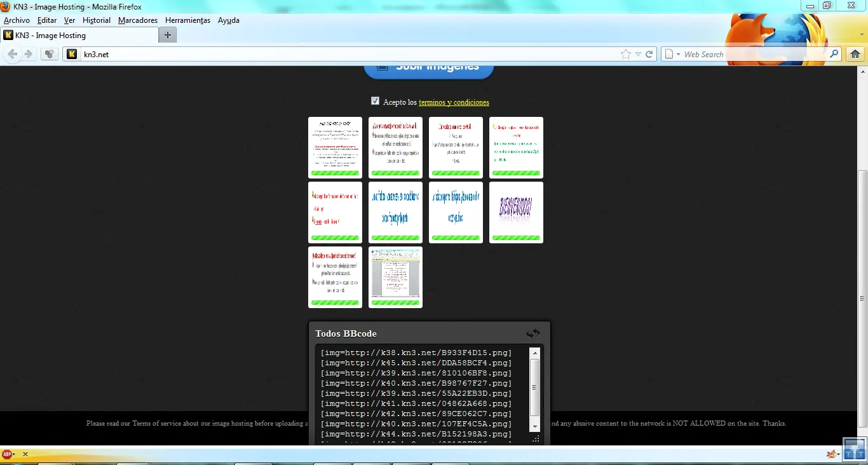Click the BBcode textarea scroll down arrow
The height and width of the screenshot is (465, 868).
click(535, 426)
